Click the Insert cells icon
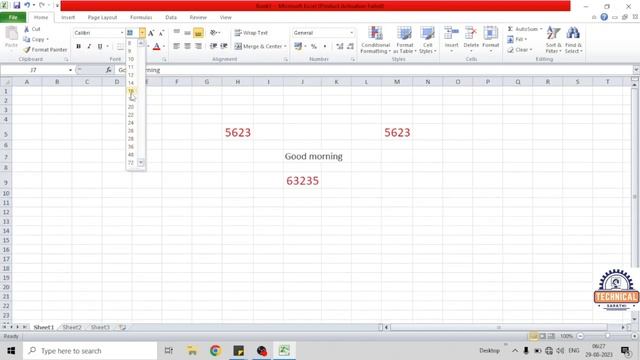Image resolution: width=640 pixels, height=360 pixels. pyautogui.click(x=451, y=33)
